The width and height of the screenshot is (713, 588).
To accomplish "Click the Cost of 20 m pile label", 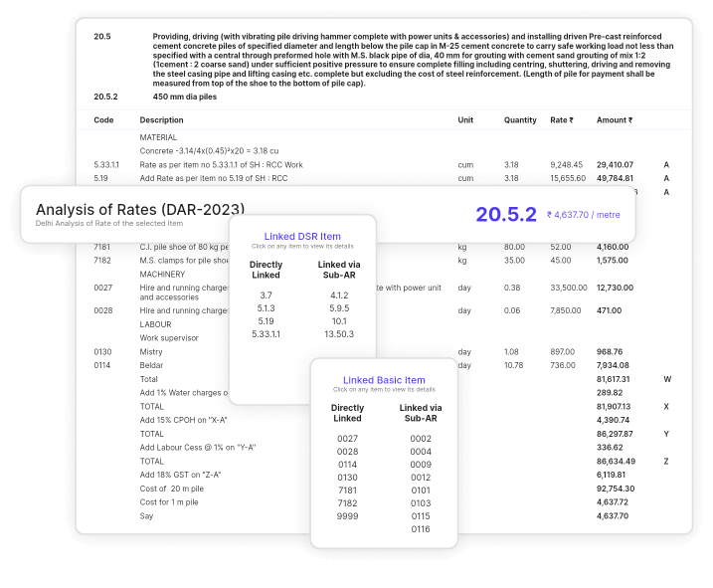I will coord(172,489).
